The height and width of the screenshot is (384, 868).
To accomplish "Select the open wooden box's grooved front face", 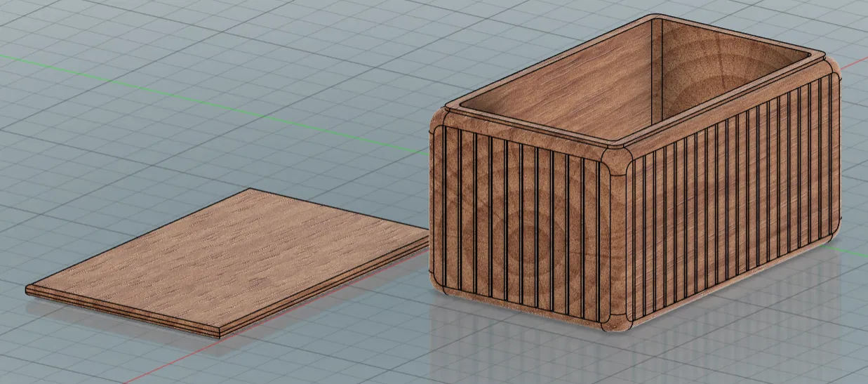I will tap(523, 225).
